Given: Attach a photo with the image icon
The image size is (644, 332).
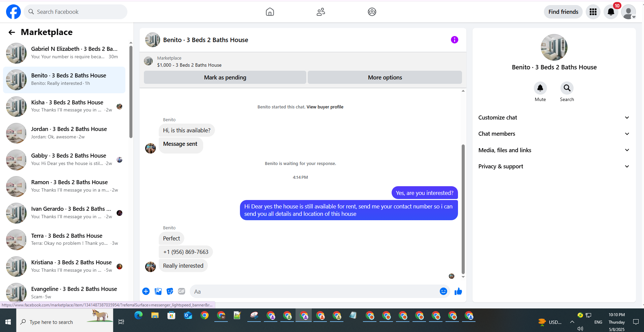Looking at the screenshot, I should click(158, 291).
